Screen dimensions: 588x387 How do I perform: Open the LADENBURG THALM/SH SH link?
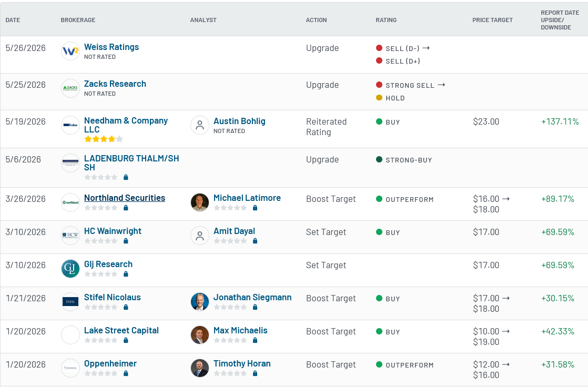(x=131, y=163)
